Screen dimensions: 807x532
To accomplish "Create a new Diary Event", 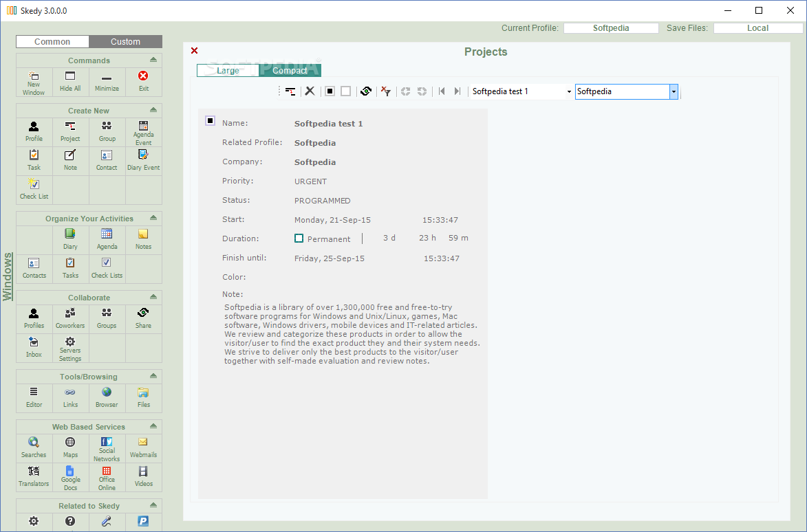I will (x=144, y=161).
